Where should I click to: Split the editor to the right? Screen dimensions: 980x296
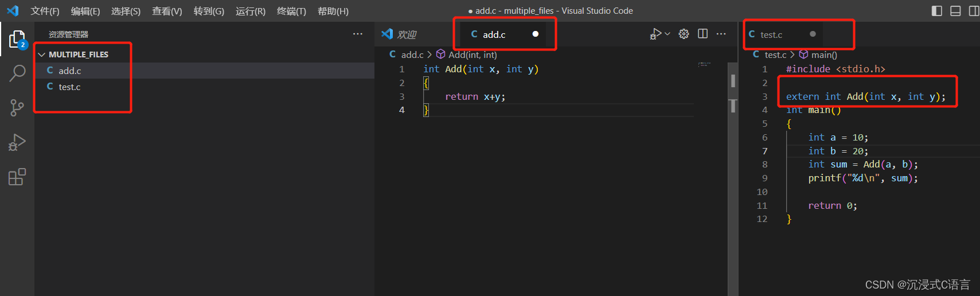(x=702, y=34)
